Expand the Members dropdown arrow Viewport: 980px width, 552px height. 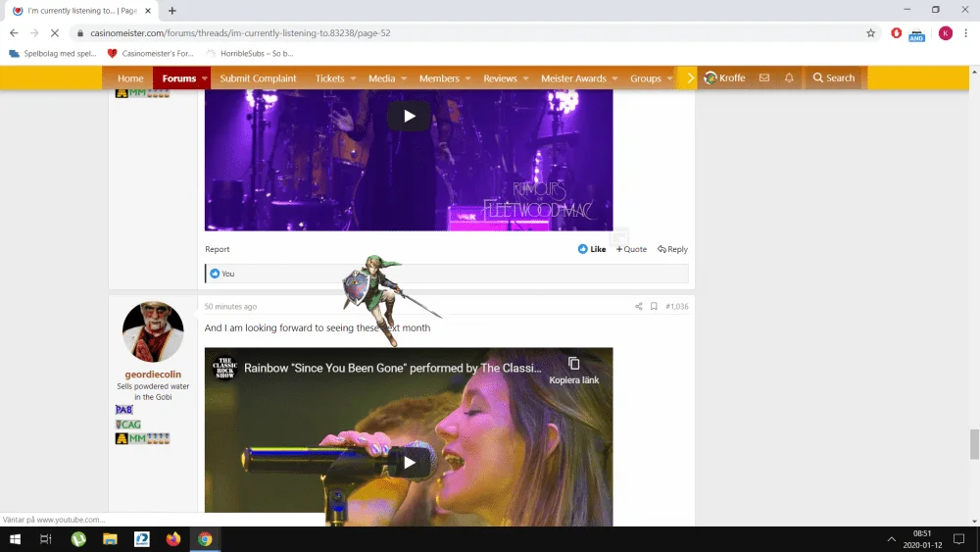point(467,78)
